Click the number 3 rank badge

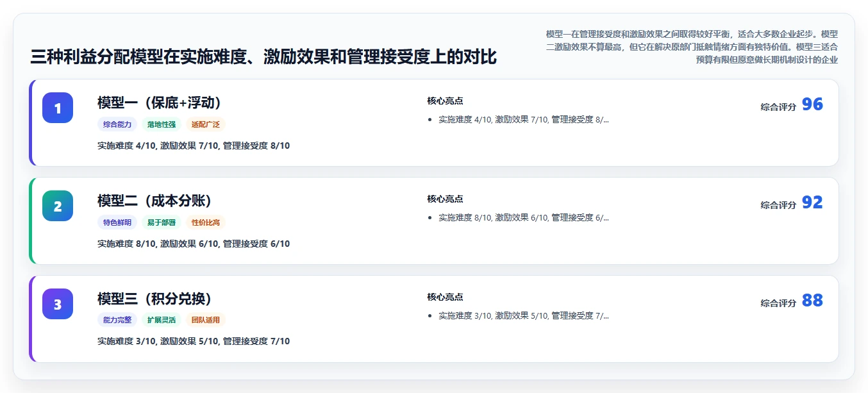click(58, 304)
